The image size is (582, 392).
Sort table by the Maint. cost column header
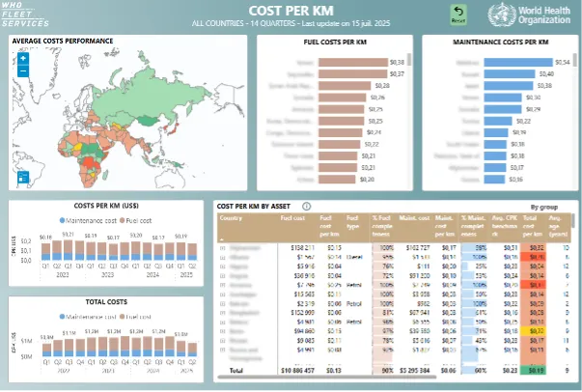pos(414,218)
